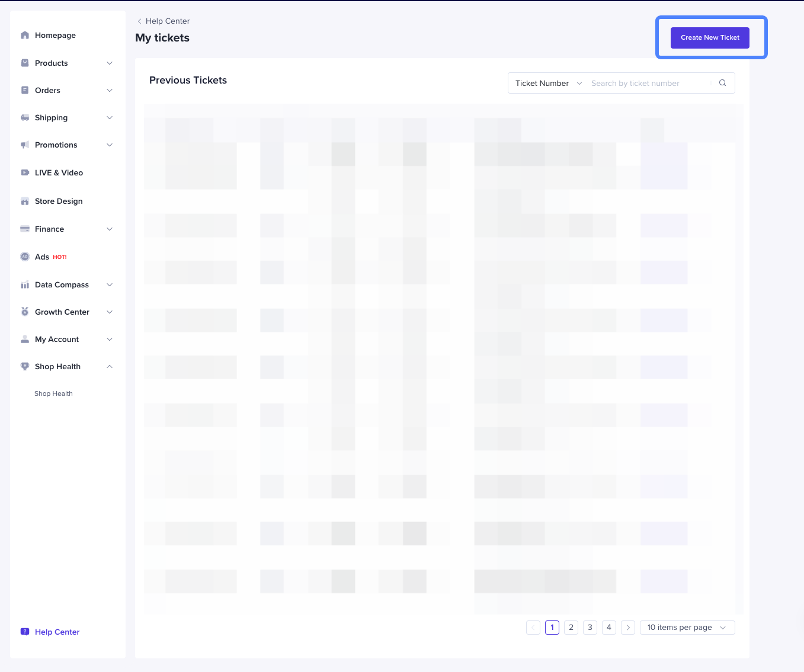Click the Help Center question icon
The image size is (804, 672).
point(25,632)
